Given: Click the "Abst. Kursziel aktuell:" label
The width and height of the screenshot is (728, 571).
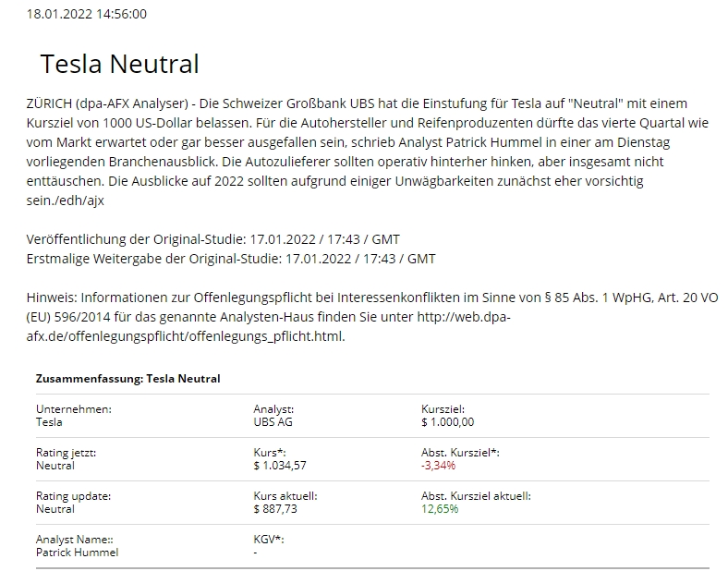Looking at the screenshot, I should [x=476, y=496].
